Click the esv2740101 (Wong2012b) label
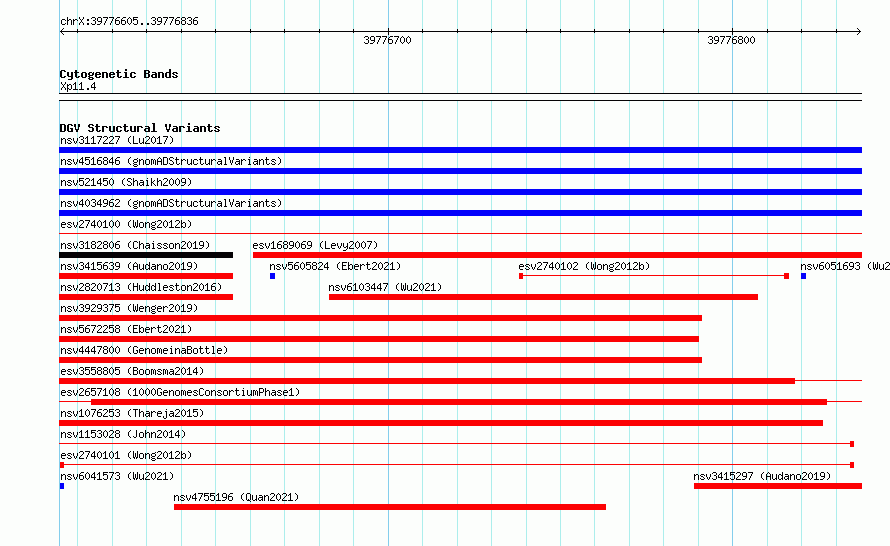Image resolution: width=890 pixels, height=546 pixels. click(x=126, y=455)
